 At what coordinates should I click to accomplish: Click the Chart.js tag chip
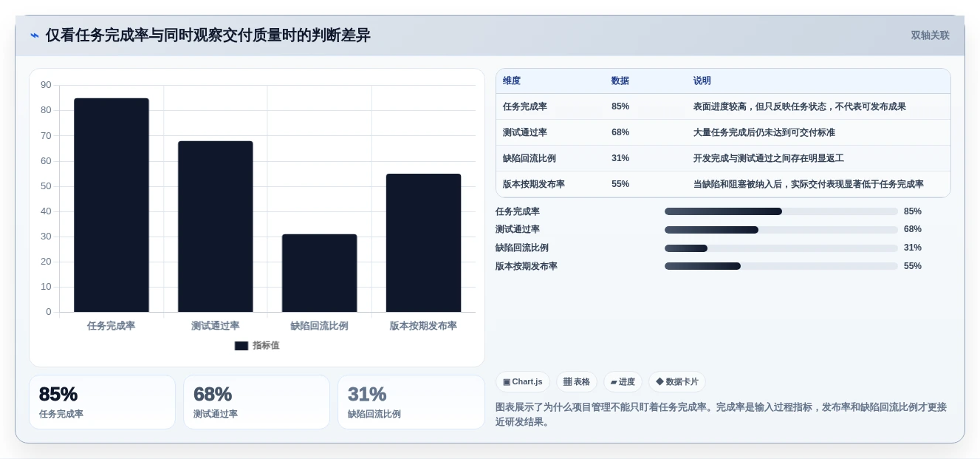point(523,381)
